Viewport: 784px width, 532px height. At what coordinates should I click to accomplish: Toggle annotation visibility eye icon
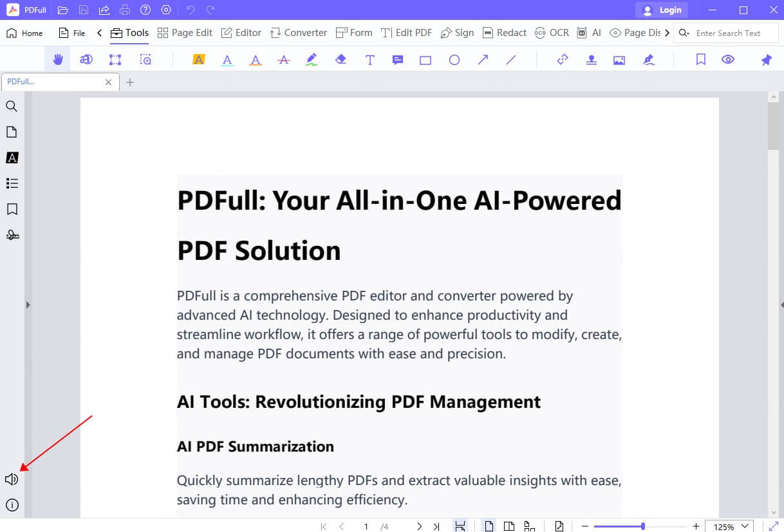click(x=728, y=60)
